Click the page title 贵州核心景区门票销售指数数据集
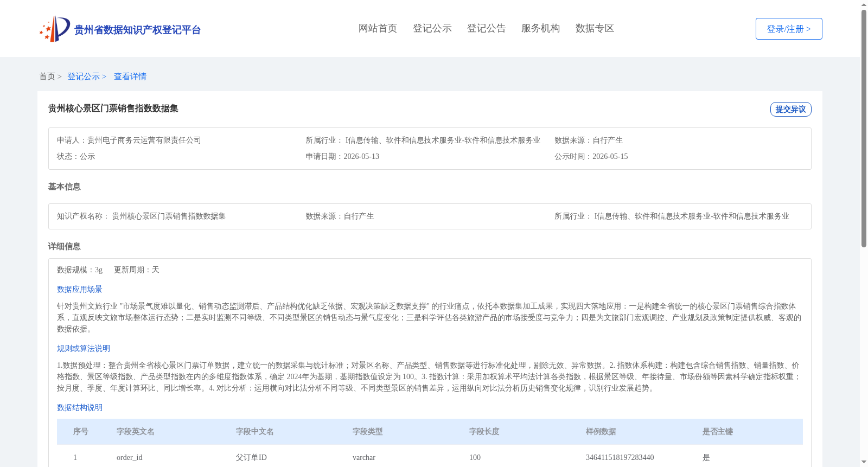The width and height of the screenshot is (868, 467). point(113,108)
